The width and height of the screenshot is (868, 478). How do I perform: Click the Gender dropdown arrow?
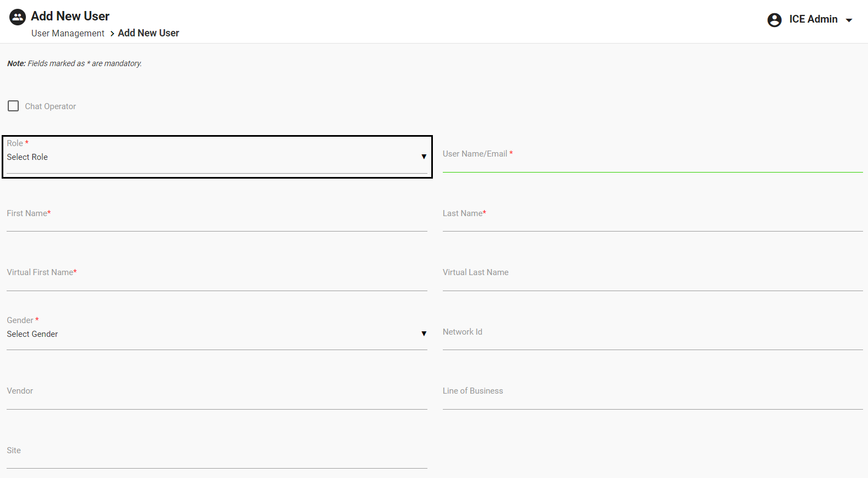424,334
